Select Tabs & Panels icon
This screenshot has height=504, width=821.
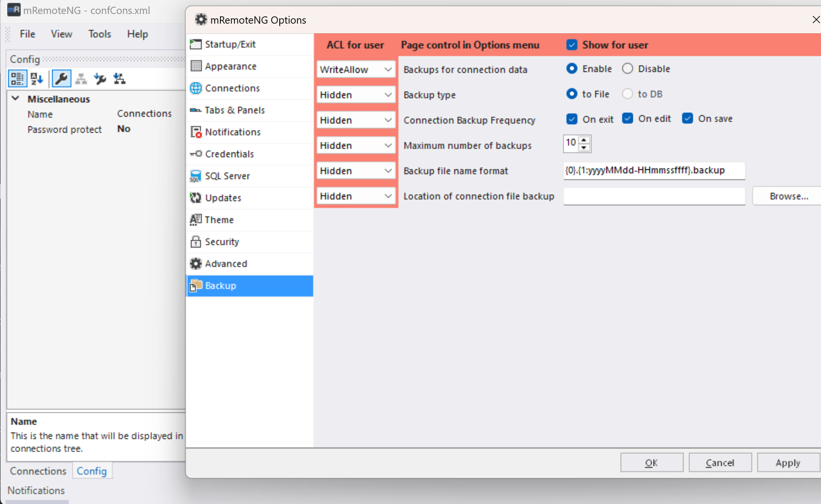point(195,110)
